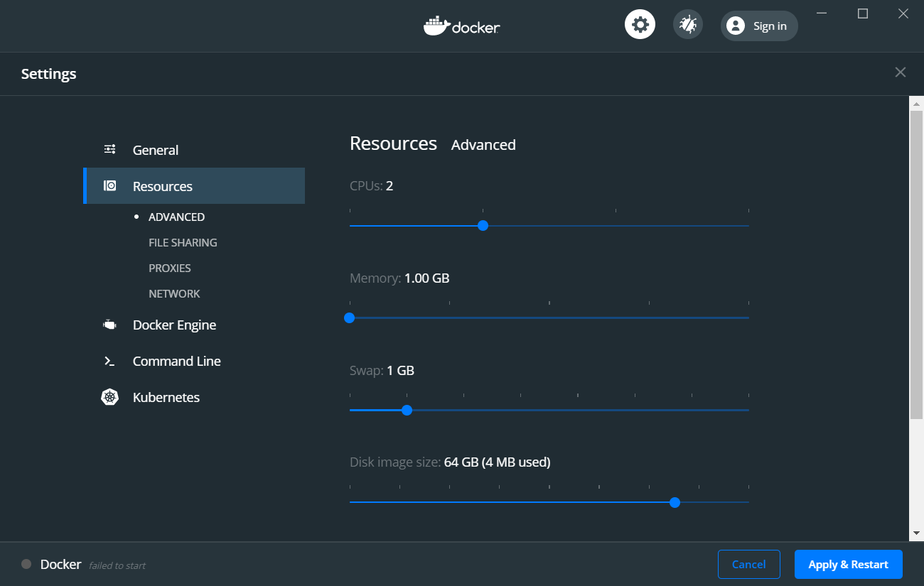Click the 'Advanced' heading text
Image resolution: width=924 pixels, height=586 pixels.
click(483, 144)
